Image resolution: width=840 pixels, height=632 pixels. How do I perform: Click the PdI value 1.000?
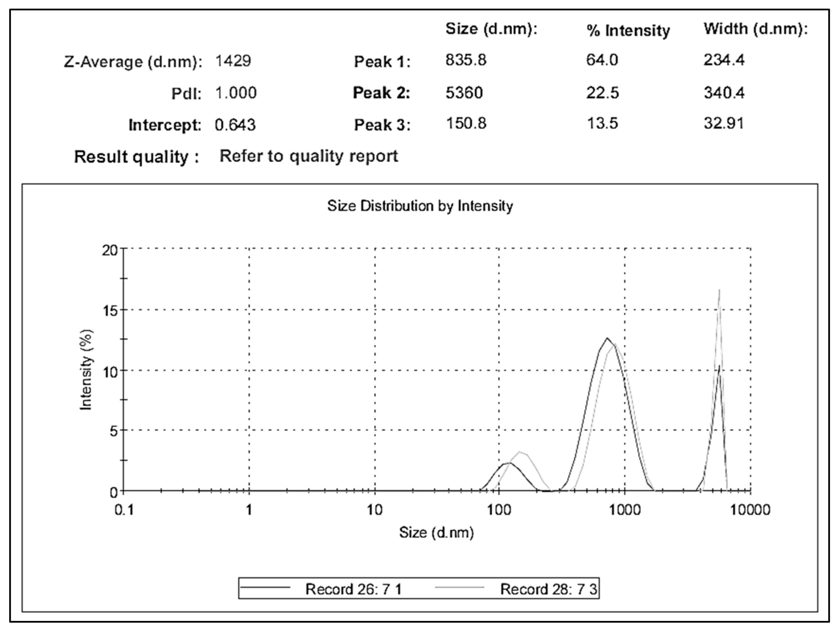236,93
